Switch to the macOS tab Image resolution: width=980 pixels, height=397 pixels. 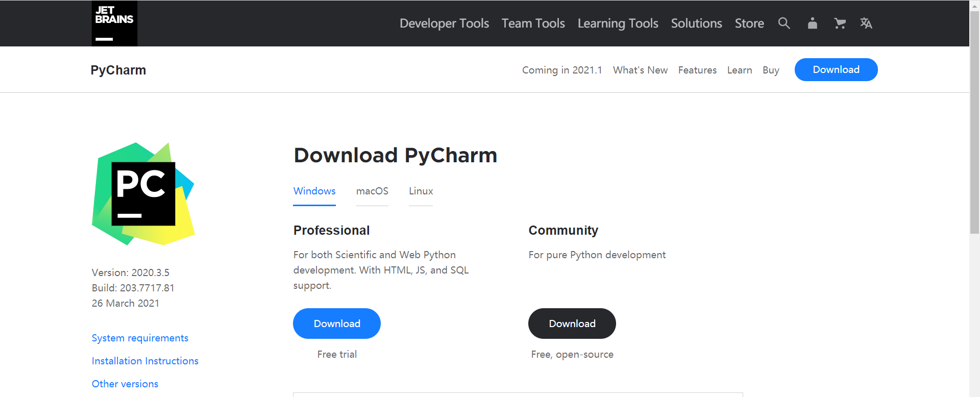click(372, 191)
